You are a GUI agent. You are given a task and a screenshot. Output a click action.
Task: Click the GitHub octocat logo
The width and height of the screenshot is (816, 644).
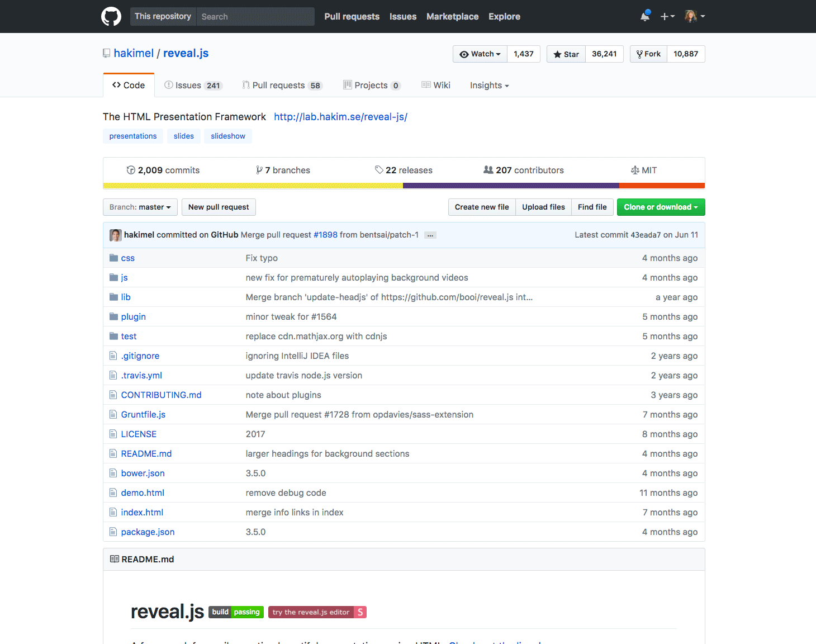click(x=111, y=16)
